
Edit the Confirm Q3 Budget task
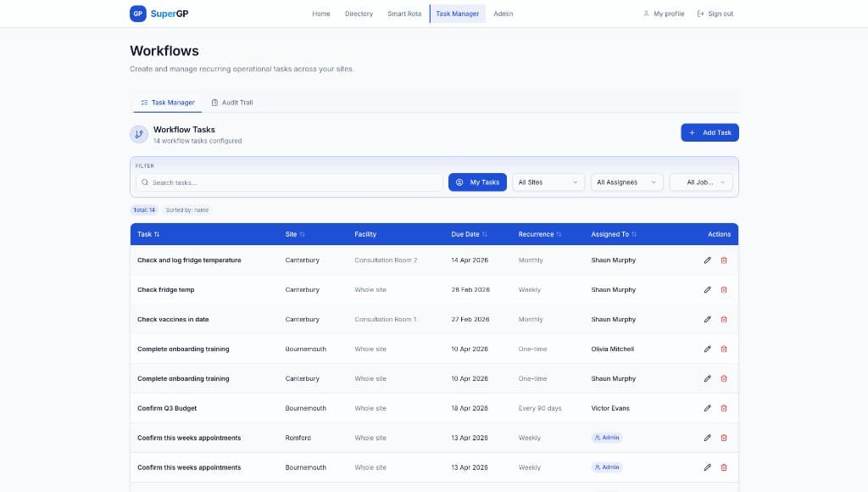click(x=708, y=408)
